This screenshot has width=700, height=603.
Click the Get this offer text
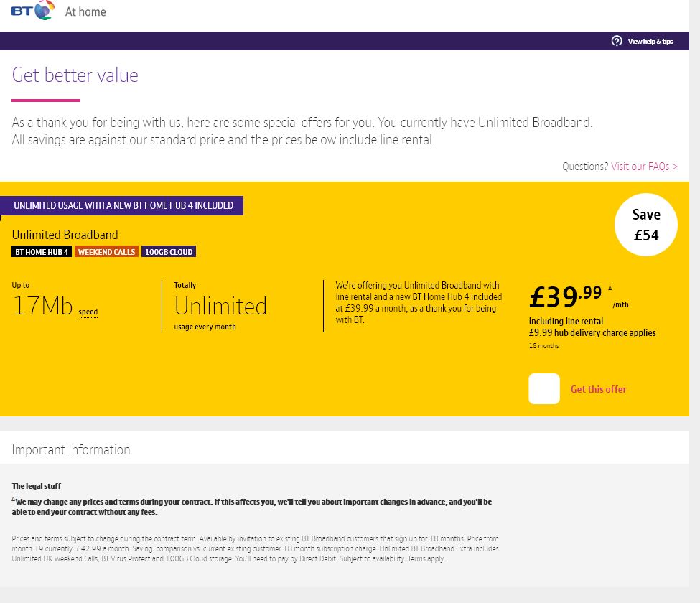598,389
